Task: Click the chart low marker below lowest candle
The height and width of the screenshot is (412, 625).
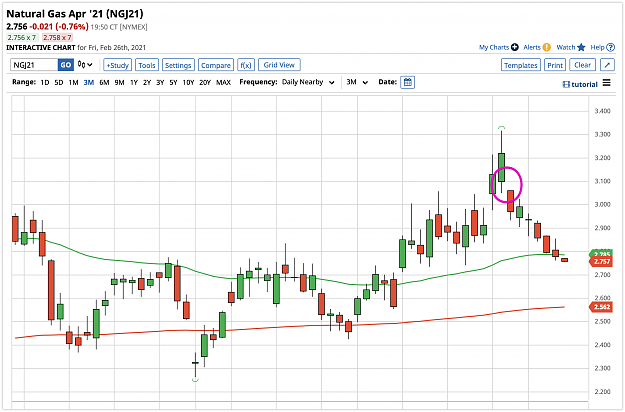Action: pyautogui.click(x=195, y=380)
